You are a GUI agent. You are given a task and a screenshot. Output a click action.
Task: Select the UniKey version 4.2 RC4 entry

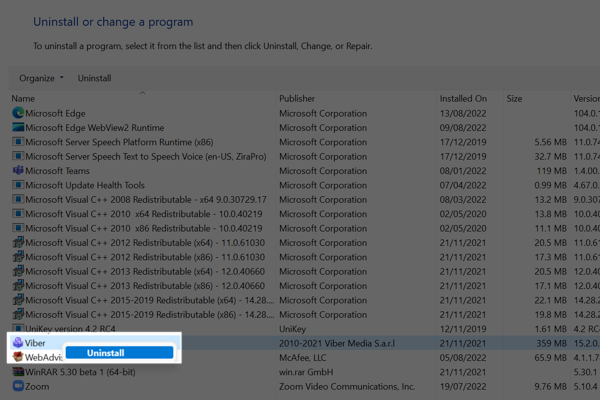pyautogui.click(x=70, y=328)
